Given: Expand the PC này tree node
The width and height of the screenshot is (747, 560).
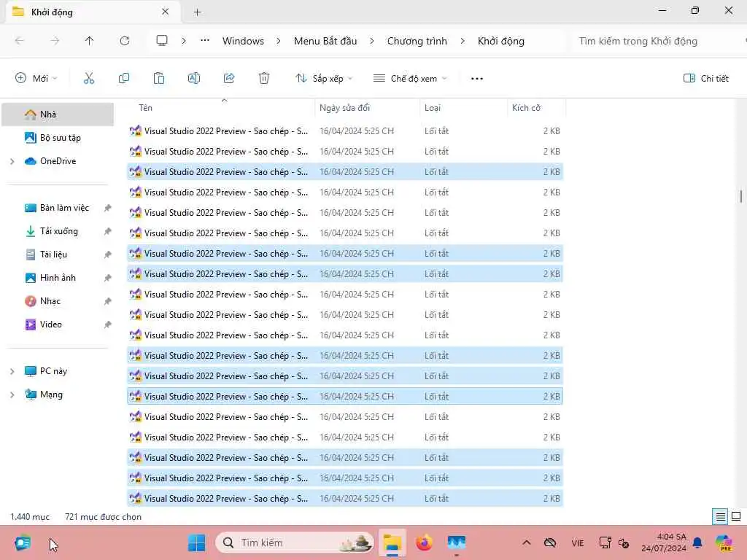Looking at the screenshot, I should [x=12, y=371].
